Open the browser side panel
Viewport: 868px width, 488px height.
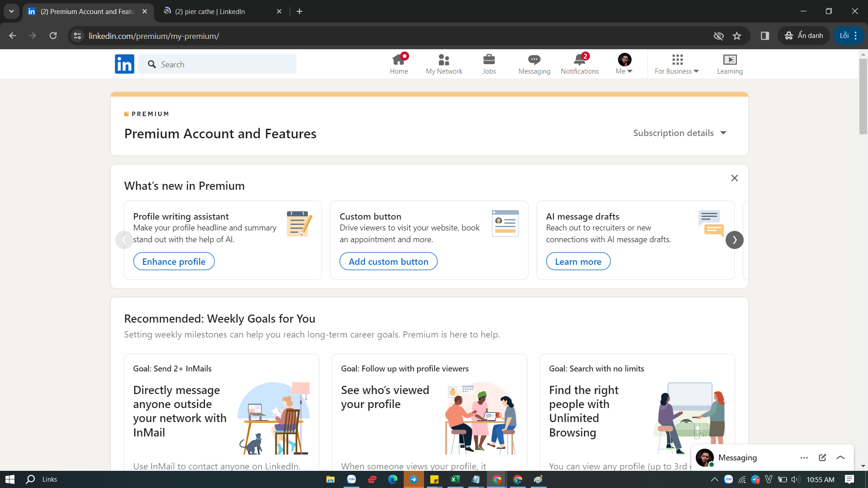coord(765,36)
